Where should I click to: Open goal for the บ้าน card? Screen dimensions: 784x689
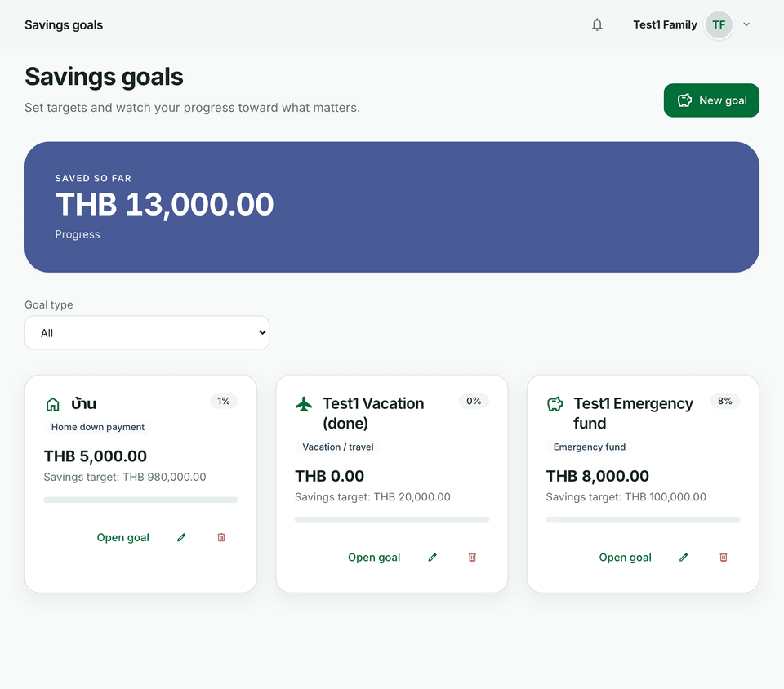pyautogui.click(x=123, y=538)
